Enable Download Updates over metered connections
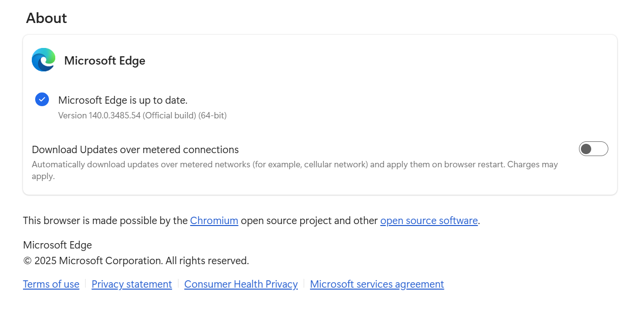 (x=593, y=149)
